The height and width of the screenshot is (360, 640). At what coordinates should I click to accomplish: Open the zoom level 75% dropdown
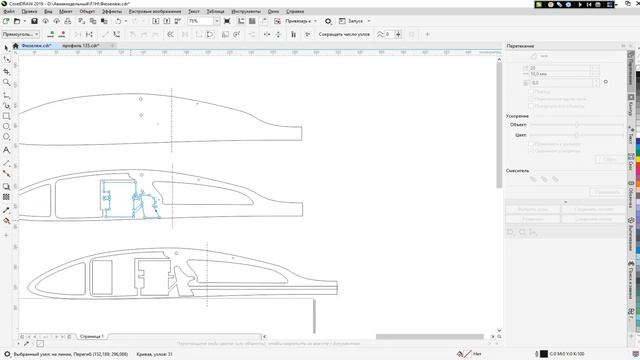click(217, 21)
